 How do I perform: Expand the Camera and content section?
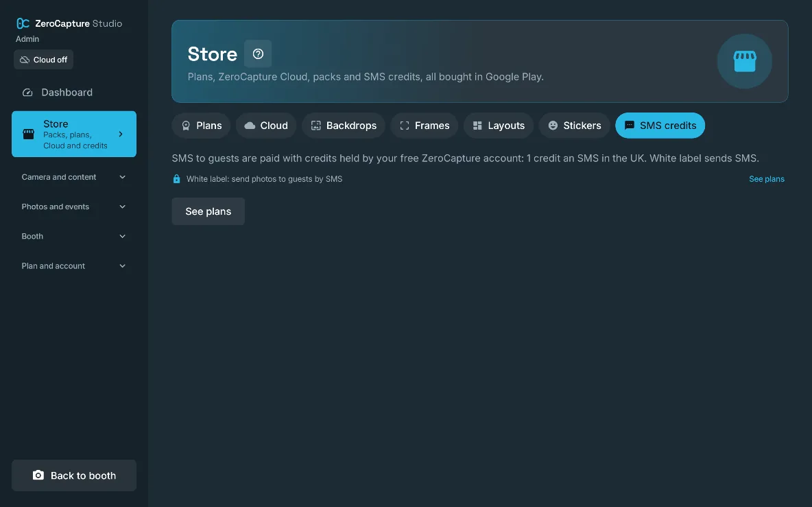coord(74,177)
